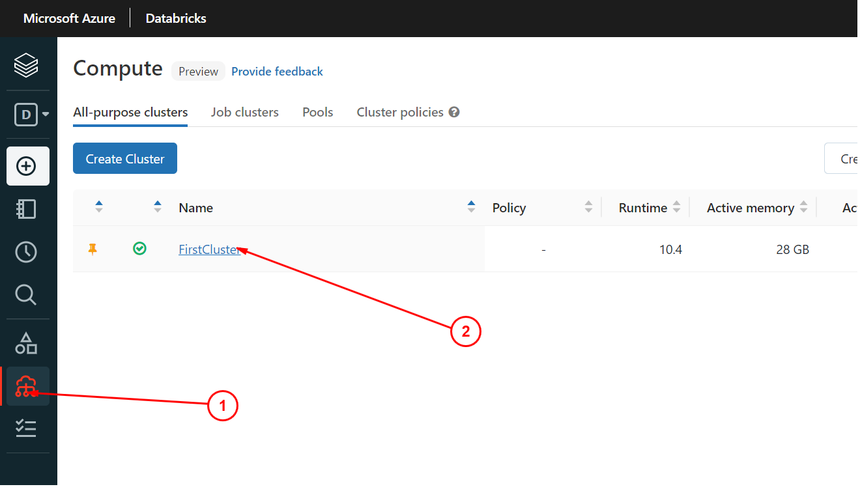Click the pin icon for FirstCluster

pyautogui.click(x=93, y=249)
